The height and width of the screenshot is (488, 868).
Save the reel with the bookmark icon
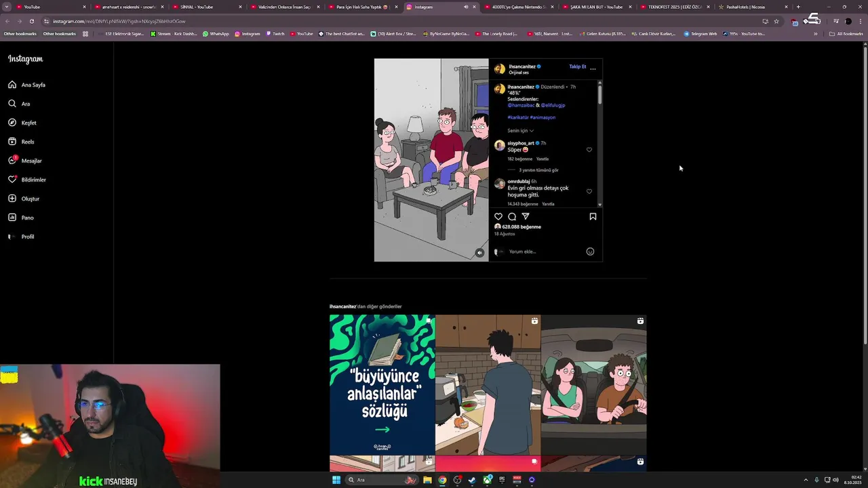coord(593,216)
